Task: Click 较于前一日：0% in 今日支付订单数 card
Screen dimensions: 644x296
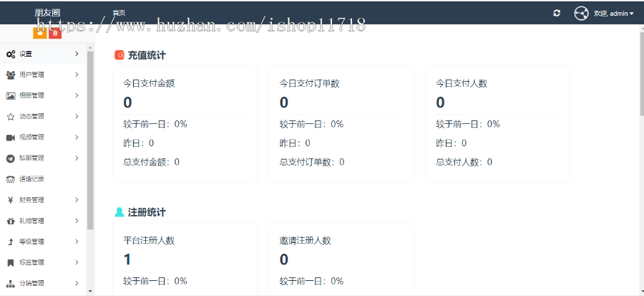Action: [312, 124]
